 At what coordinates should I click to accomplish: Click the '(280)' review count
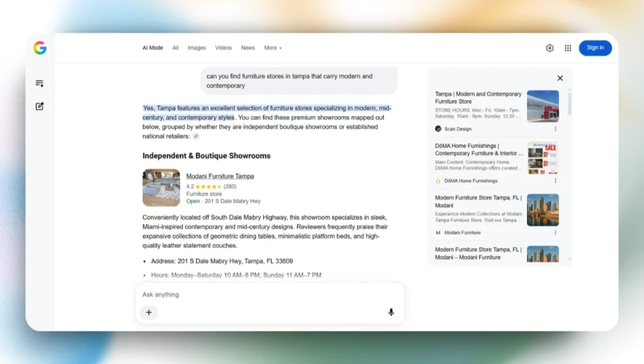(x=230, y=186)
